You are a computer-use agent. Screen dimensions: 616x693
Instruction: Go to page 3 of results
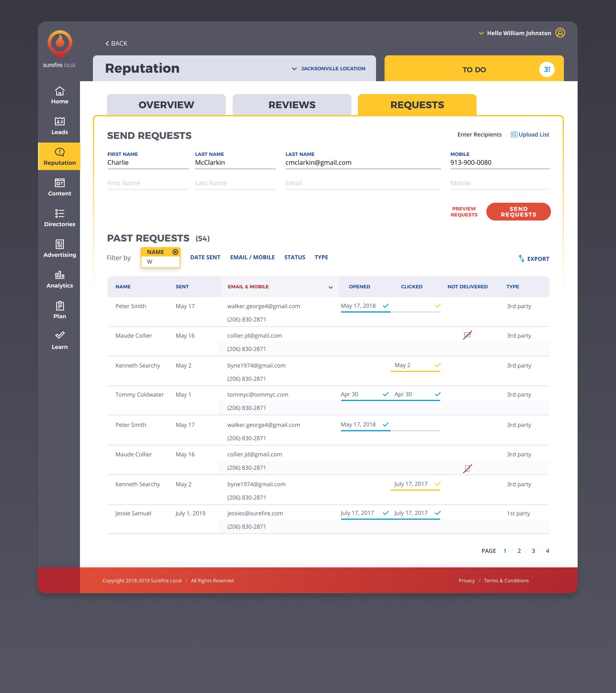click(533, 551)
